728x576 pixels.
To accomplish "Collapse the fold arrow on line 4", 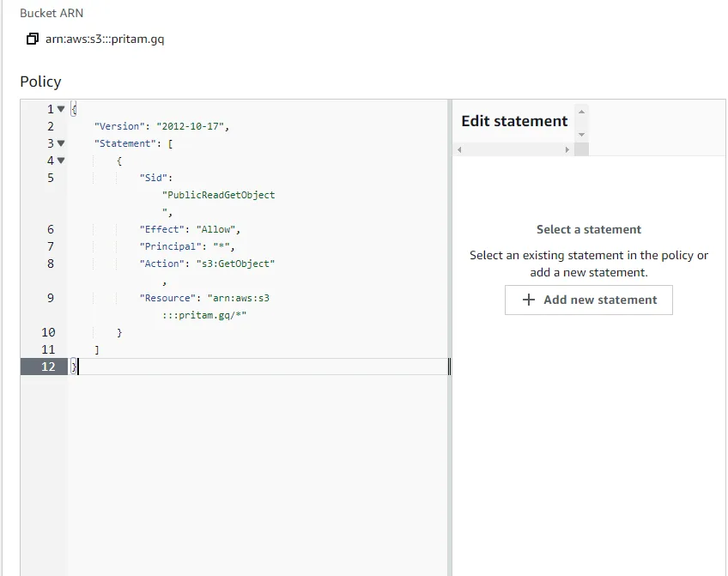I will click(x=61, y=161).
